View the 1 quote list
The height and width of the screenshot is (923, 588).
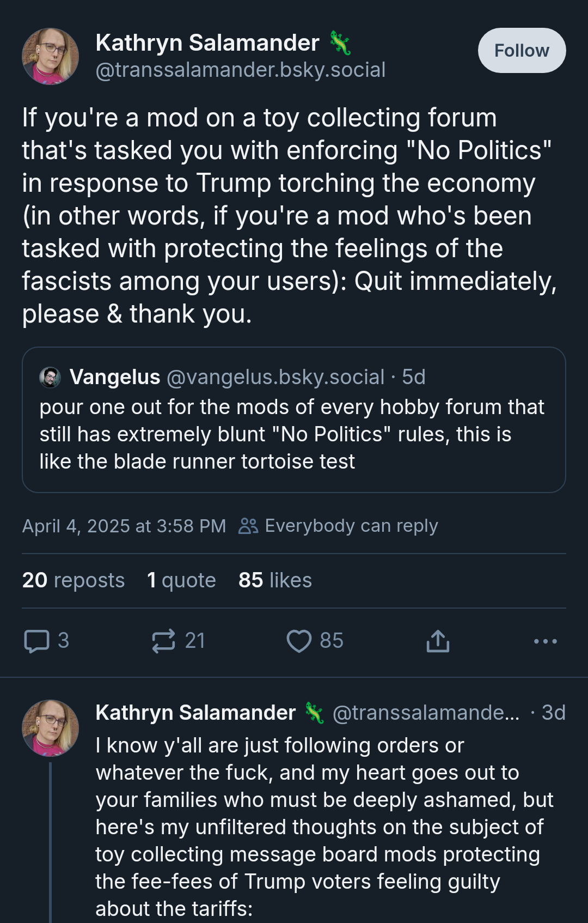(181, 580)
